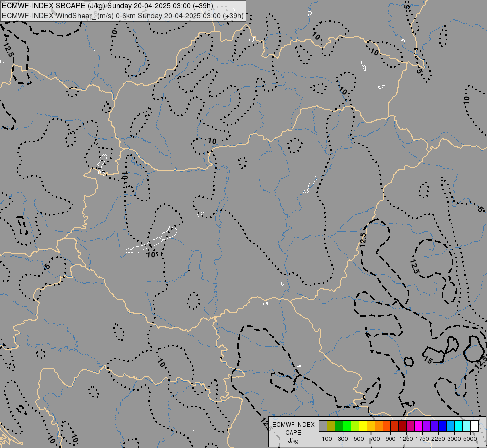Click the legend heading ECMWF-INDEX
Image resolution: width=487 pixels, height=448 pixels.
point(293,425)
